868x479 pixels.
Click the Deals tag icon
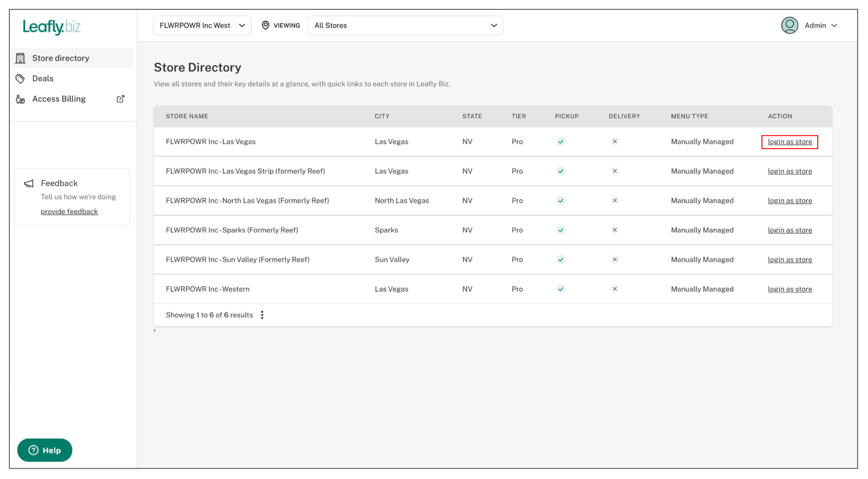(20, 79)
